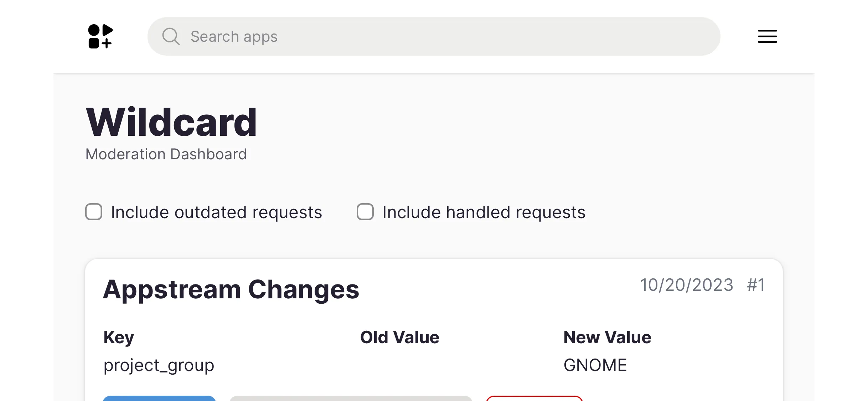The width and height of the screenshot is (868, 401).
Task: Select the project_group key cell
Action: (159, 365)
